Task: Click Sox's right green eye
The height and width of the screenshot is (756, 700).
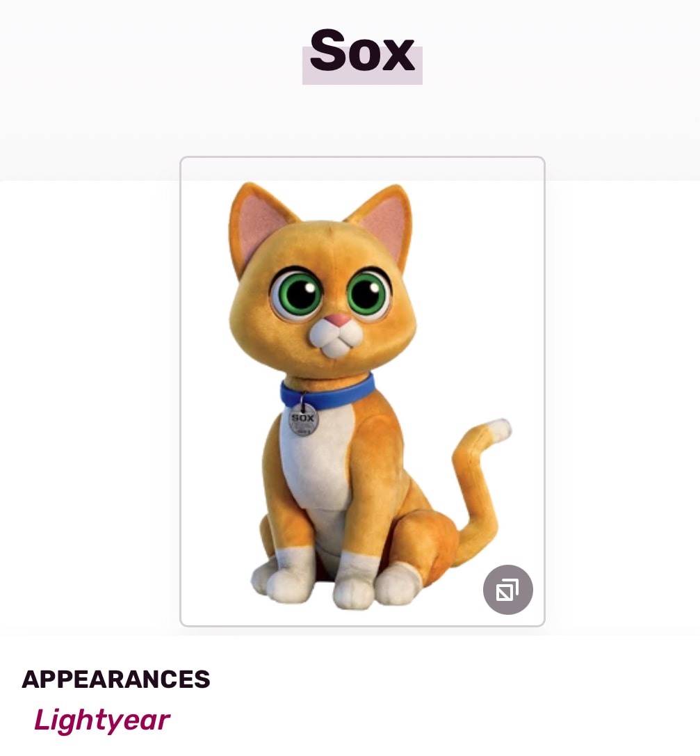Action: click(x=368, y=293)
